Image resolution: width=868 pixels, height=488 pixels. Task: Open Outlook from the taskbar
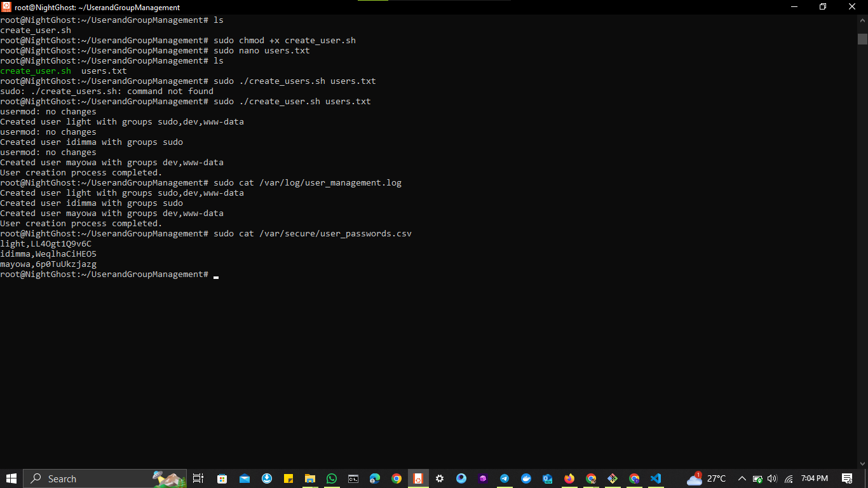[548, 478]
